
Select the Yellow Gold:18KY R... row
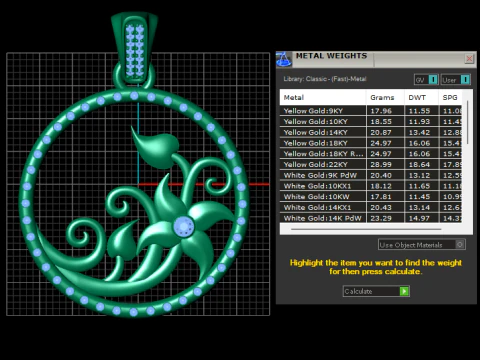point(371,153)
